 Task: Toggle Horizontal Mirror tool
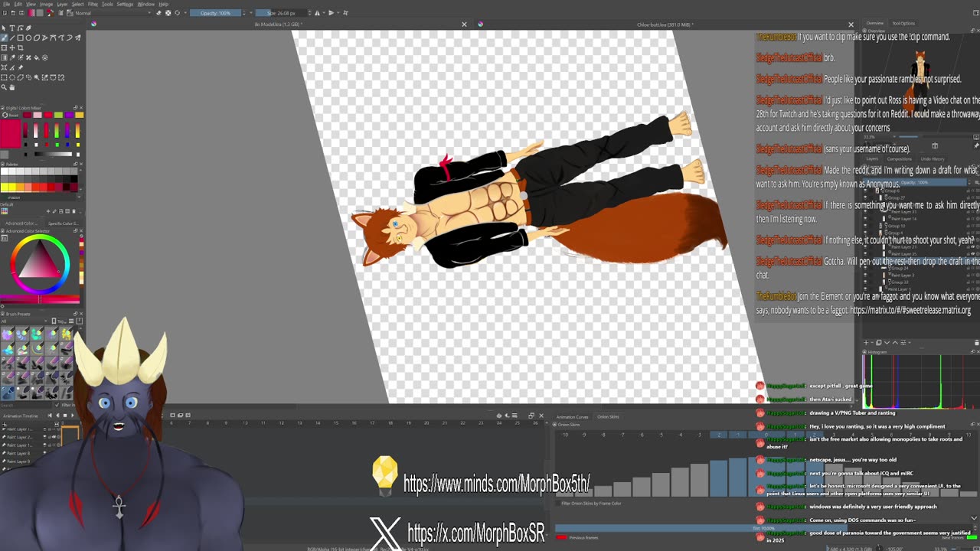317,13
